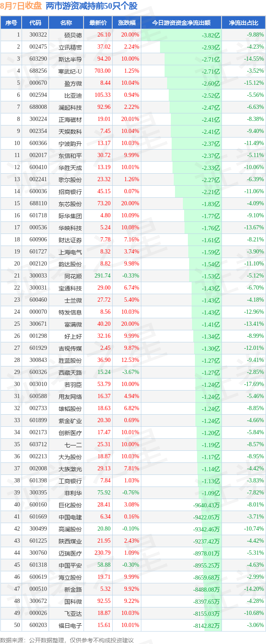
Task: Click the stock name 特发信息
Action: point(70,312)
